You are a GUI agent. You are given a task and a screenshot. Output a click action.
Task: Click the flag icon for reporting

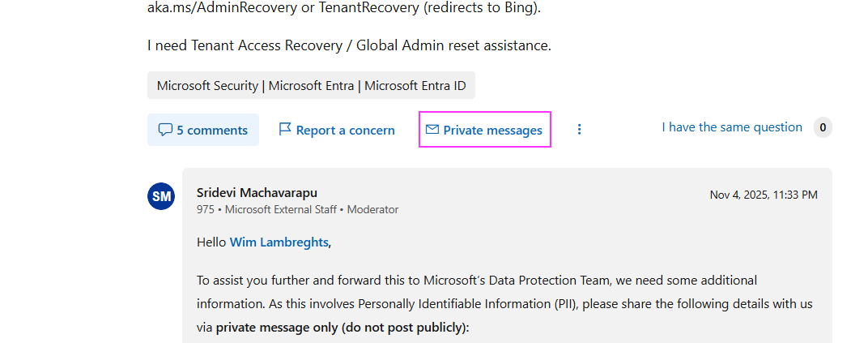pos(284,130)
